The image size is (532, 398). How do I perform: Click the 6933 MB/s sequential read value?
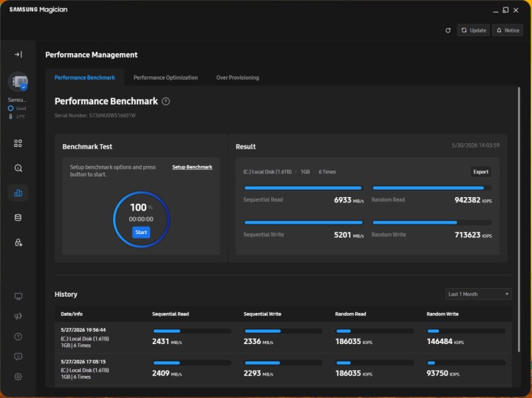[x=349, y=200]
